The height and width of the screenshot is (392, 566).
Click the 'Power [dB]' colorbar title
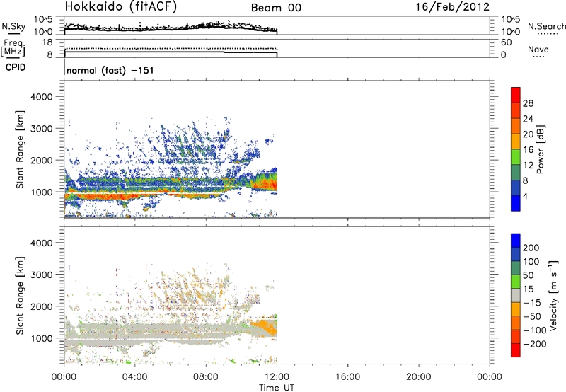coord(540,149)
